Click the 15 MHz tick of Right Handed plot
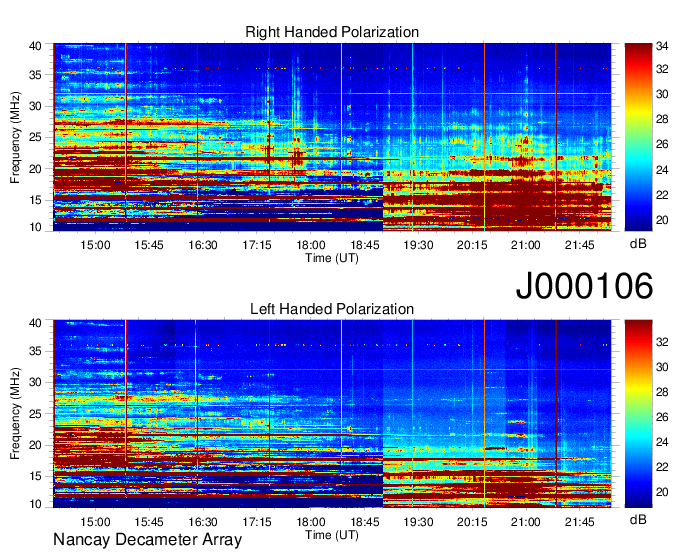The height and width of the screenshot is (552, 680). tap(36, 200)
